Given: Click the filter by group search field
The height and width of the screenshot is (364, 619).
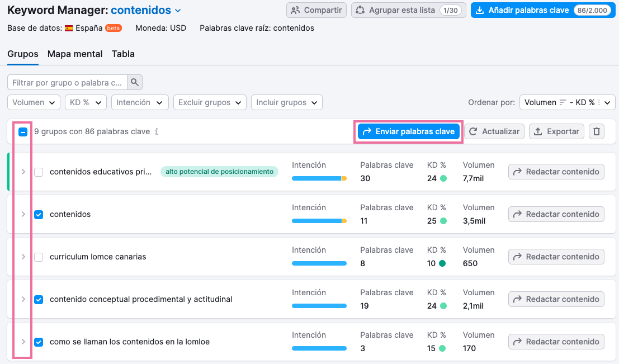Looking at the screenshot, I should [x=67, y=83].
